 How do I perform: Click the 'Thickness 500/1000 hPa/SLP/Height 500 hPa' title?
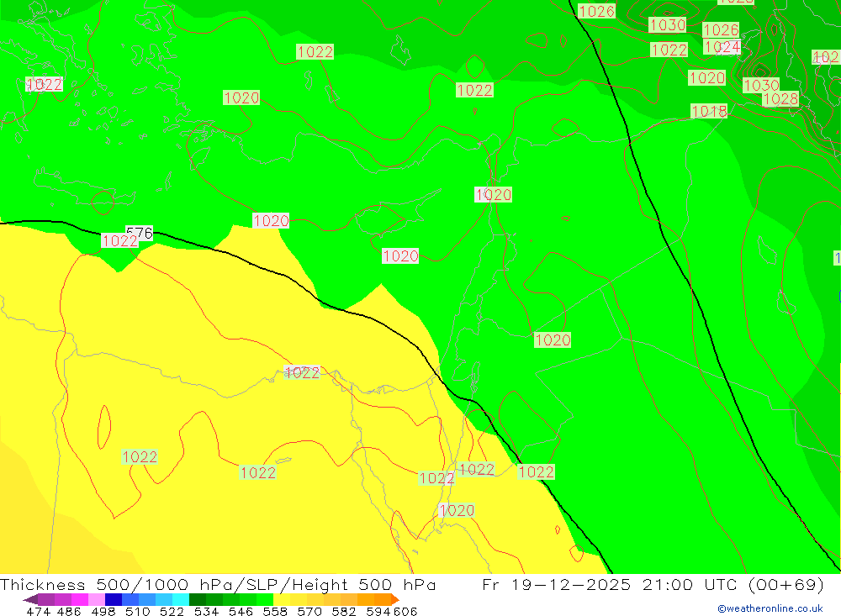coord(218,584)
